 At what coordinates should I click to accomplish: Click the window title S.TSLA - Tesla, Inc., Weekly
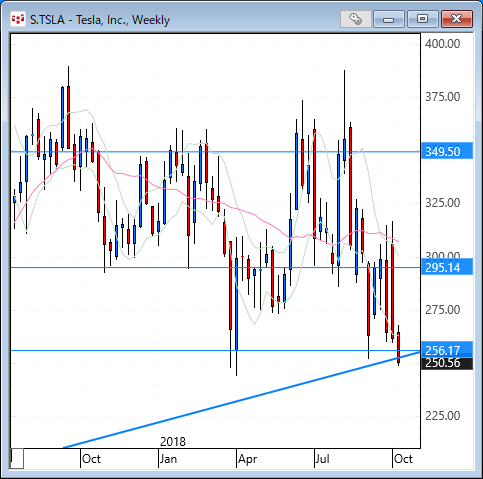pos(100,20)
